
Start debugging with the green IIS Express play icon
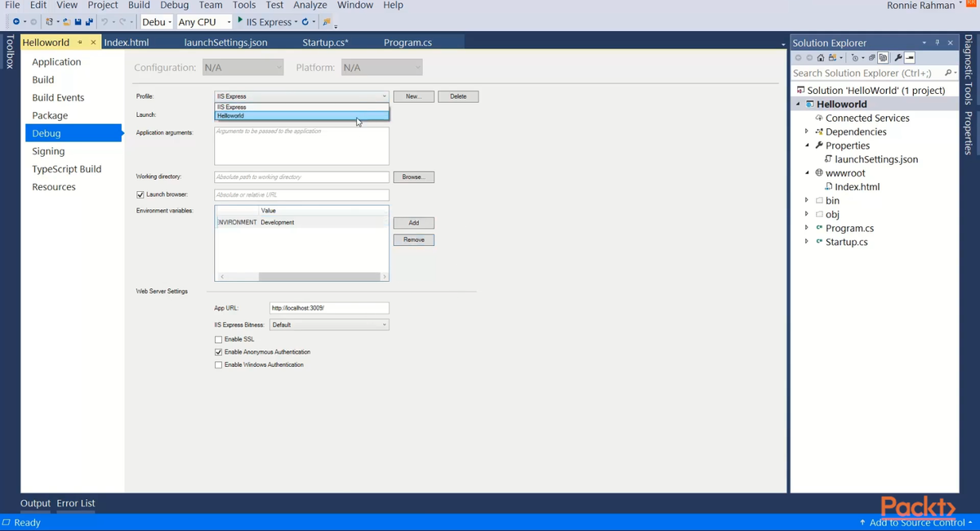(240, 20)
